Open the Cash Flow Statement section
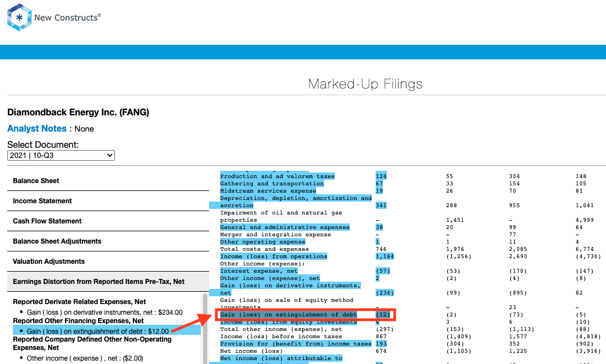Screen dimensions: 606x364 coord(108,221)
